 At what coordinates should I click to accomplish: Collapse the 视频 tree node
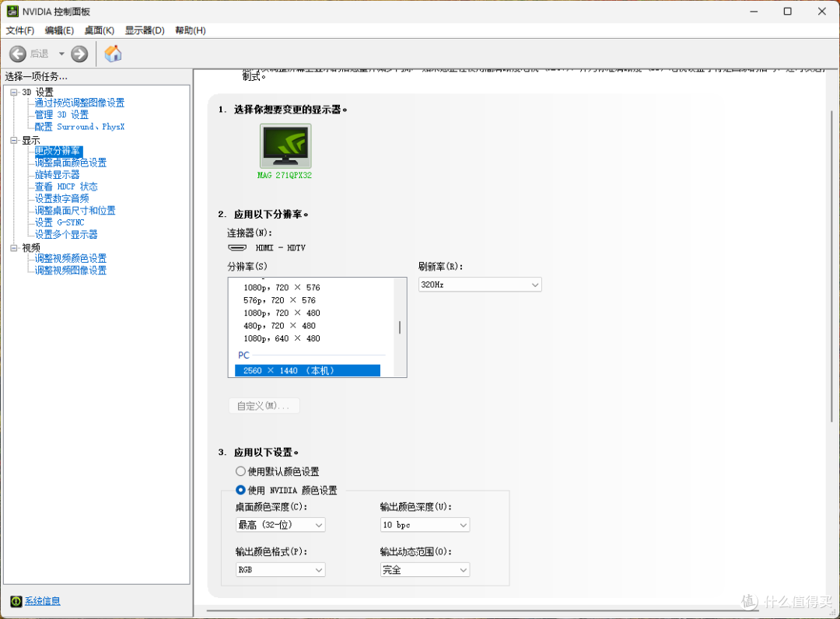pyautogui.click(x=14, y=248)
